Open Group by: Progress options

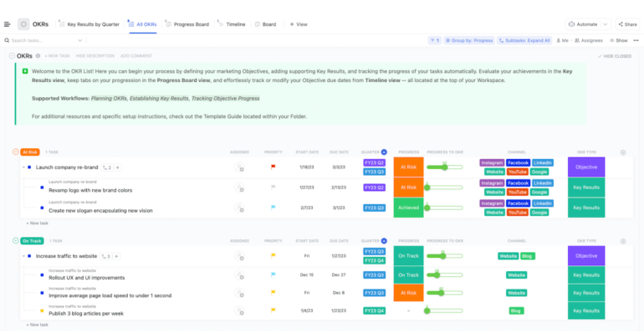coord(469,40)
